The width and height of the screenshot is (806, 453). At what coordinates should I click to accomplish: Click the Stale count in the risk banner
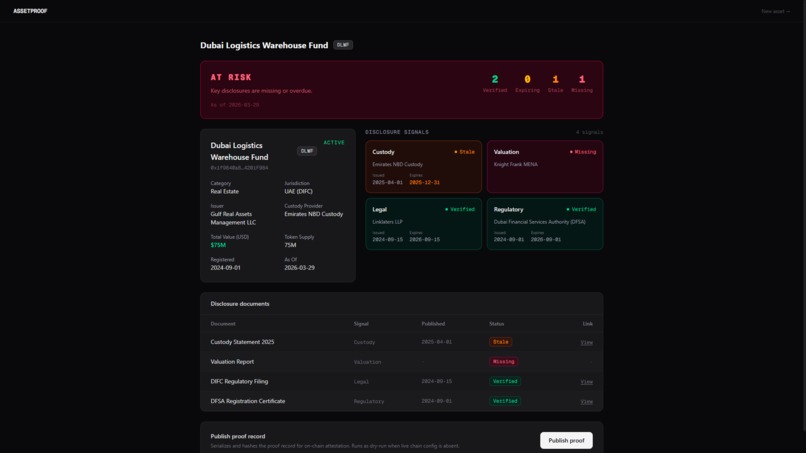coord(555,80)
